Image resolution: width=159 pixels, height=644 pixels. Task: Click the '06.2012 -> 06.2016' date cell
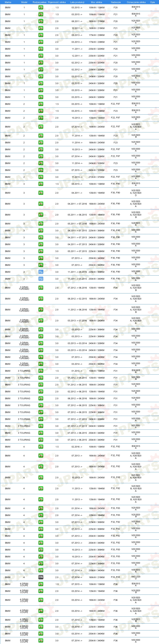pyautogui.click(x=77, y=398)
